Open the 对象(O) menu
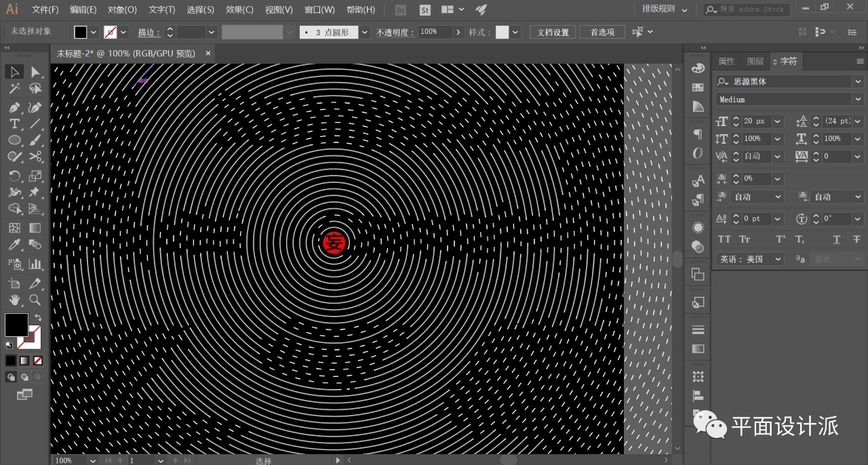Image resolution: width=868 pixels, height=465 pixels. point(122,9)
